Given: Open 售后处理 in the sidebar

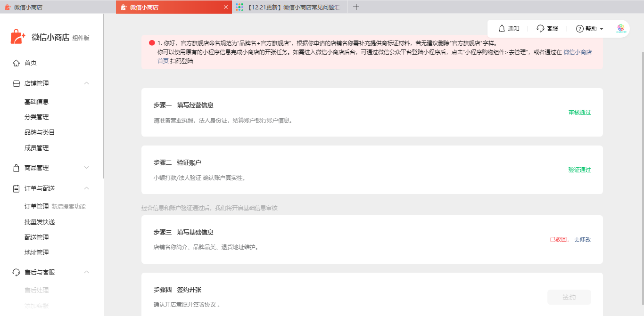Looking at the screenshot, I should (36, 290).
